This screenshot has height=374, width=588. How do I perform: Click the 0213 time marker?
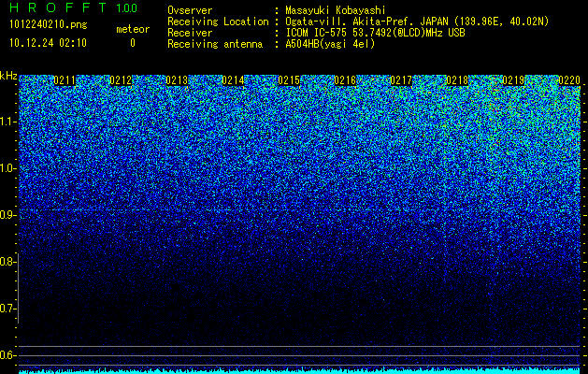(177, 80)
